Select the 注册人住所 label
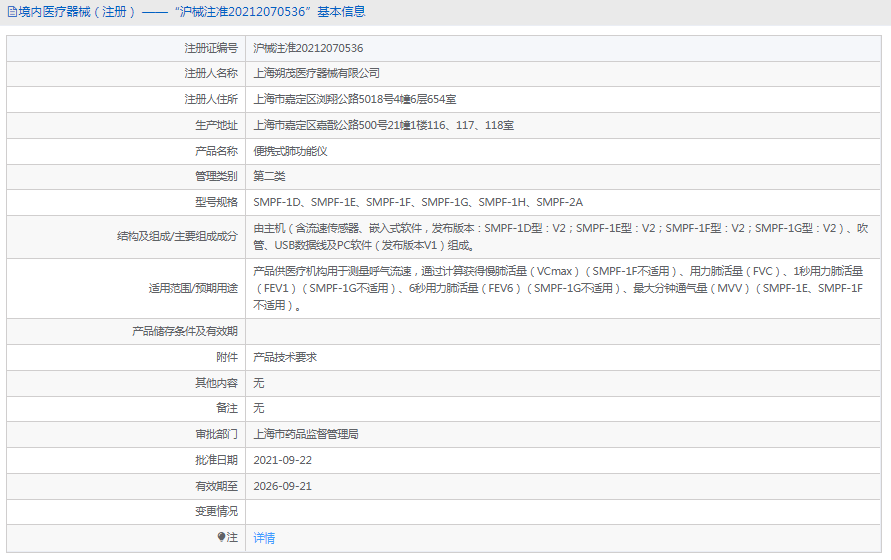Image resolution: width=891 pixels, height=560 pixels. point(211,99)
